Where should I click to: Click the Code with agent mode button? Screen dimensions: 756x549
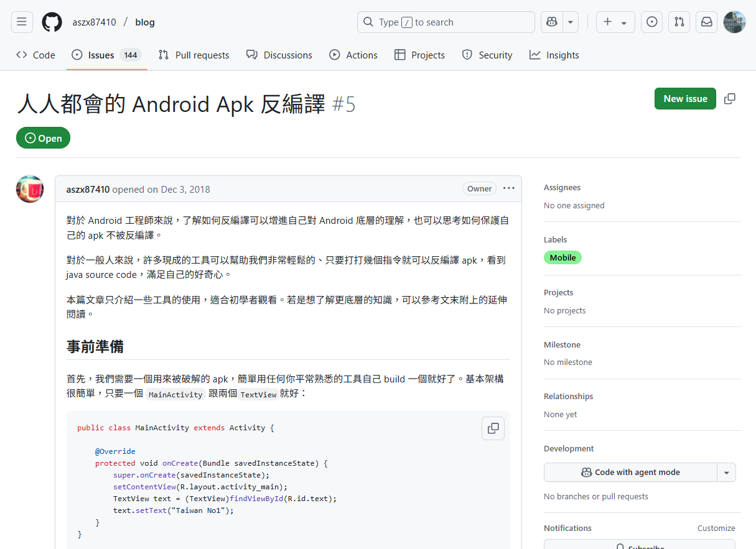click(x=630, y=473)
